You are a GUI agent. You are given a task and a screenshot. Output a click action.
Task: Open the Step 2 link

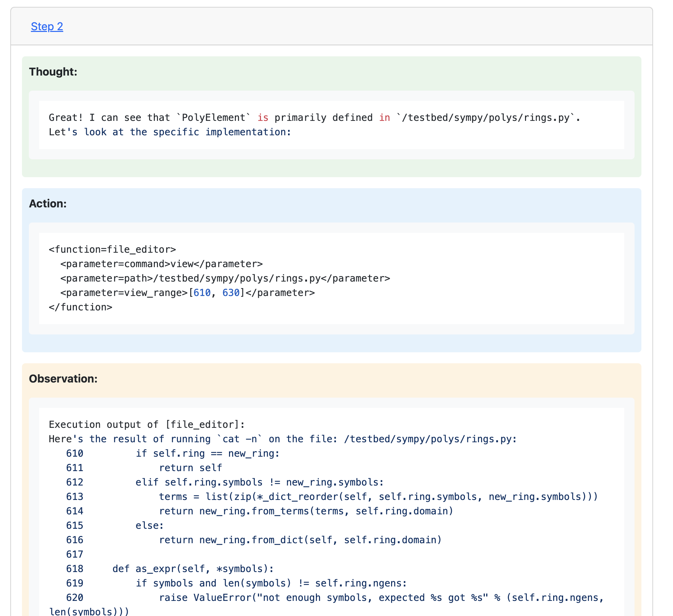tap(47, 26)
